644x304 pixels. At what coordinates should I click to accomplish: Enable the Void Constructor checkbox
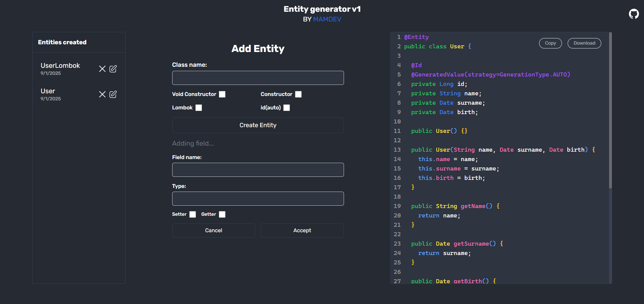(x=222, y=94)
